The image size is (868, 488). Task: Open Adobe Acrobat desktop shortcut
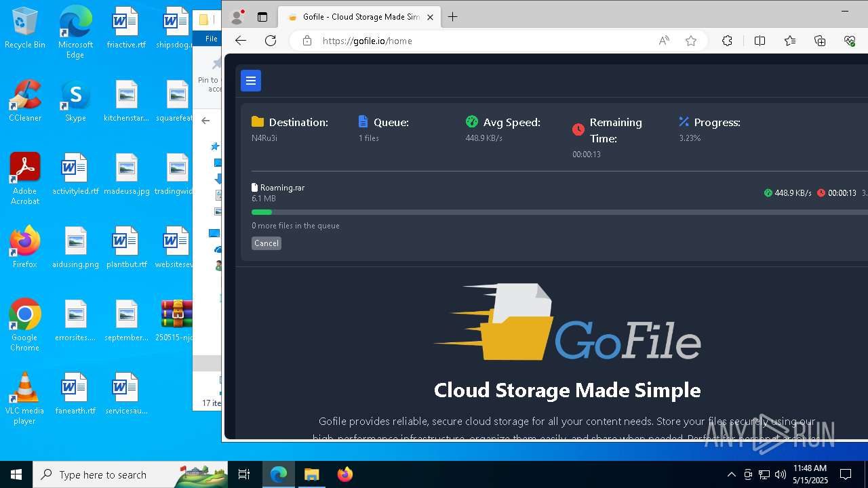25,179
